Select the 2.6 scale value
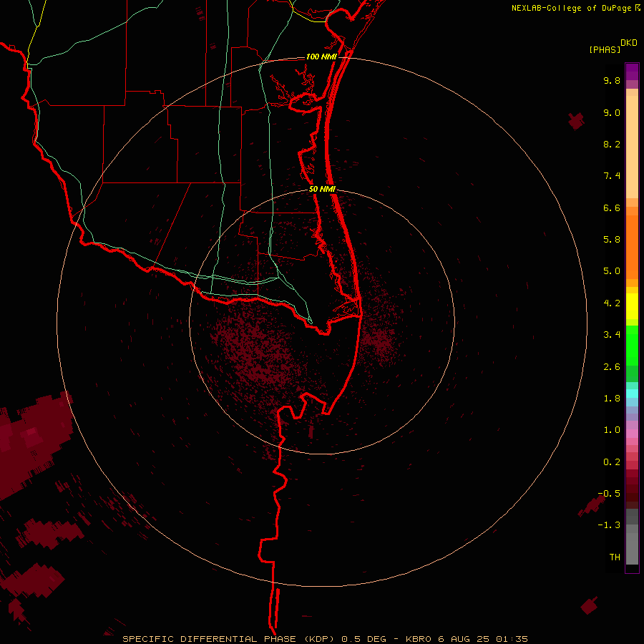The height and width of the screenshot is (644, 644). pos(612,367)
